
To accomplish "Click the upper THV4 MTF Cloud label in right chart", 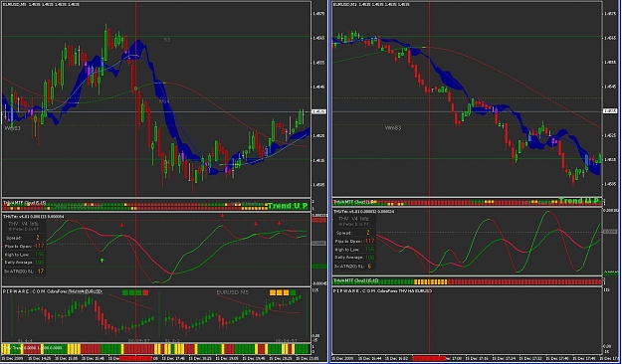I will [354, 202].
